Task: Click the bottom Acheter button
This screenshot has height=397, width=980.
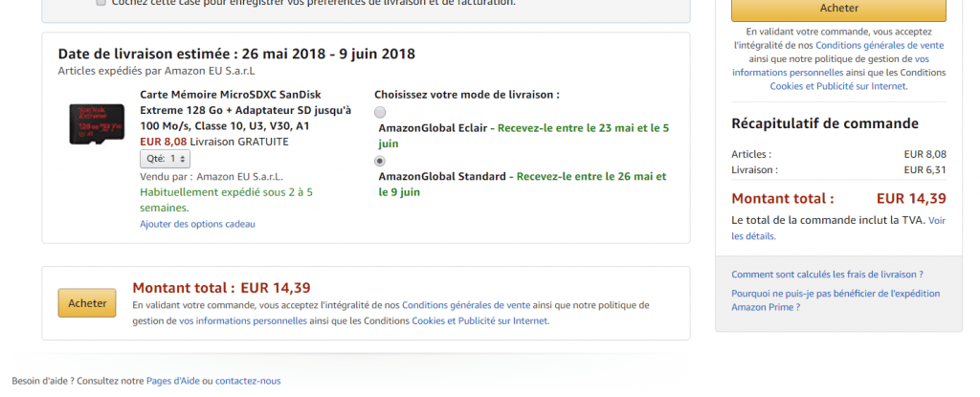Action: pyautogui.click(x=87, y=303)
